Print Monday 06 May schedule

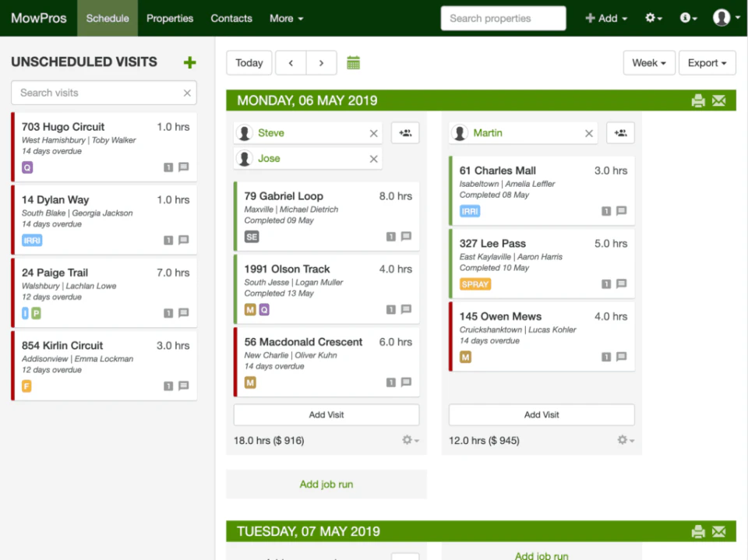pos(698,100)
